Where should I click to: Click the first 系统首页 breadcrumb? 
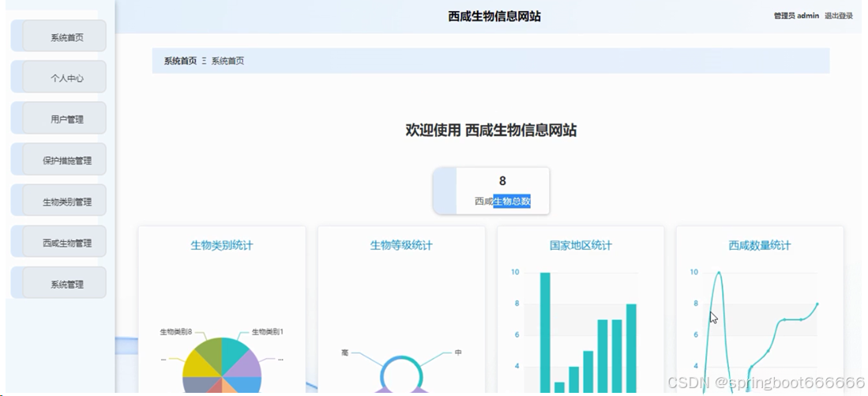(x=180, y=61)
